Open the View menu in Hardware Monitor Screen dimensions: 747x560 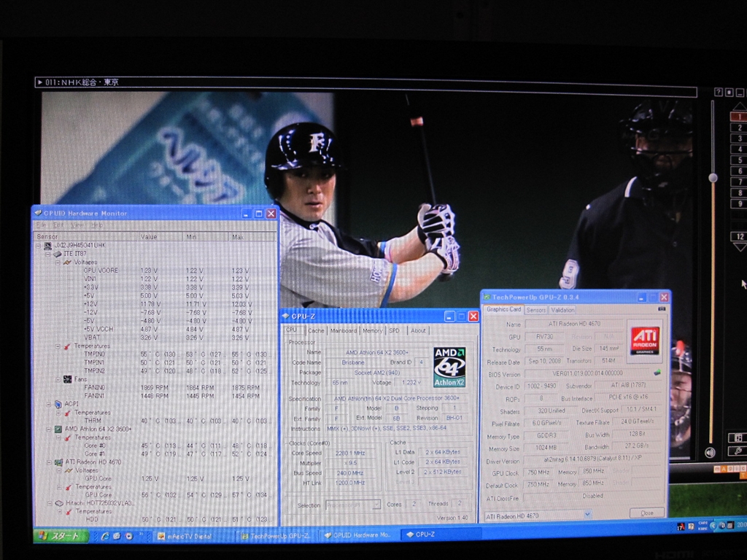77,225
